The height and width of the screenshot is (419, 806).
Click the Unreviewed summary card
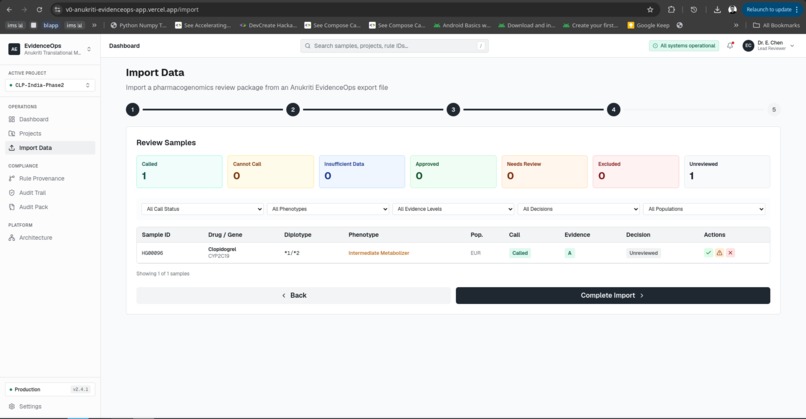[727, 172]
